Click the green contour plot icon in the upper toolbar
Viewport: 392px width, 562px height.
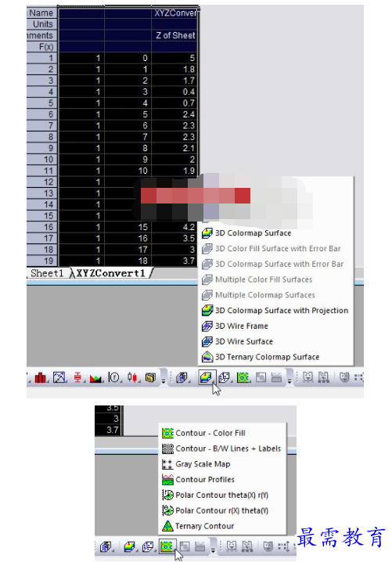click(243, 377)
